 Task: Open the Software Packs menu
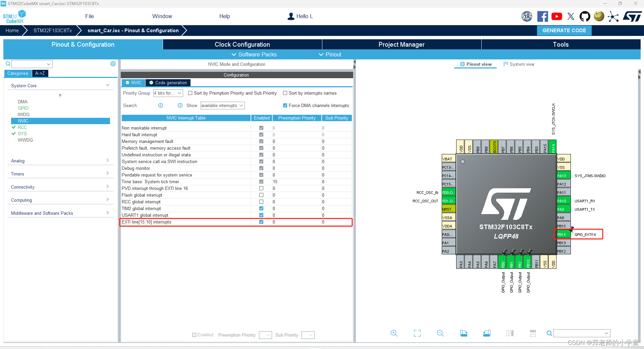click(x=254, y=54)
